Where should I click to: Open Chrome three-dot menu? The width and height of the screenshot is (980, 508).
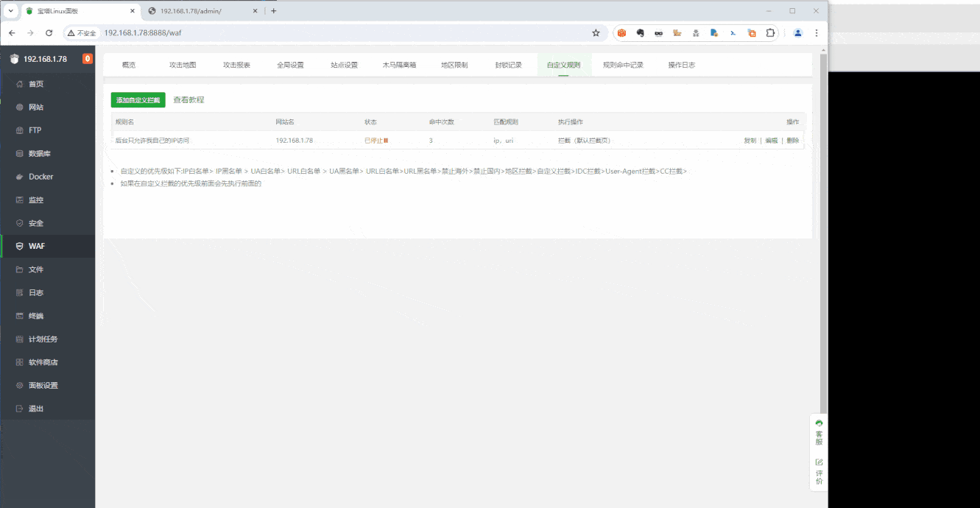(x=817, y=33)
